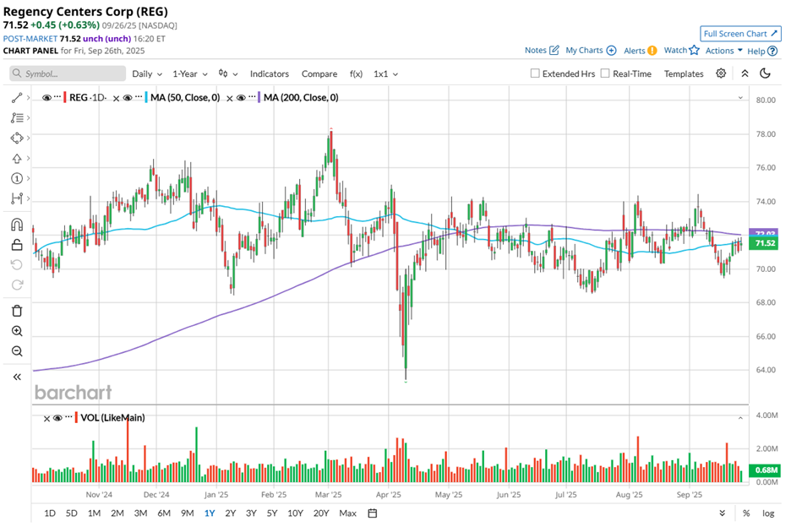This screenshot has height=532, width=791.
Task: Click the MA 50 blue color swatch
Action: [x=146, y=97]
